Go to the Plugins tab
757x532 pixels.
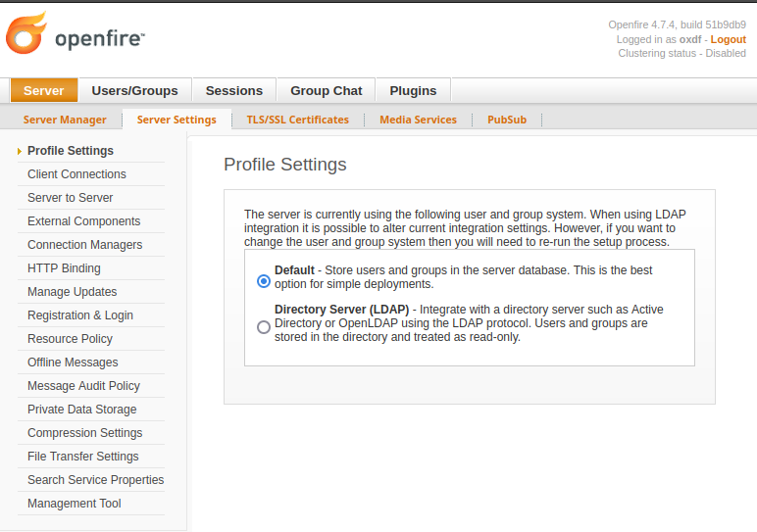[413, 90]
